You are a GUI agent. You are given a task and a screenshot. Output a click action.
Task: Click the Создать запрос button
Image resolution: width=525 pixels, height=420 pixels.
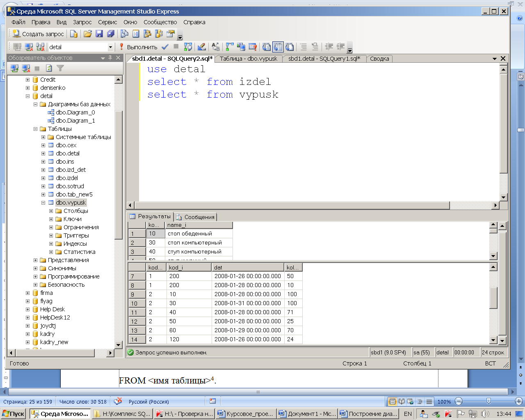coord(38,34)
